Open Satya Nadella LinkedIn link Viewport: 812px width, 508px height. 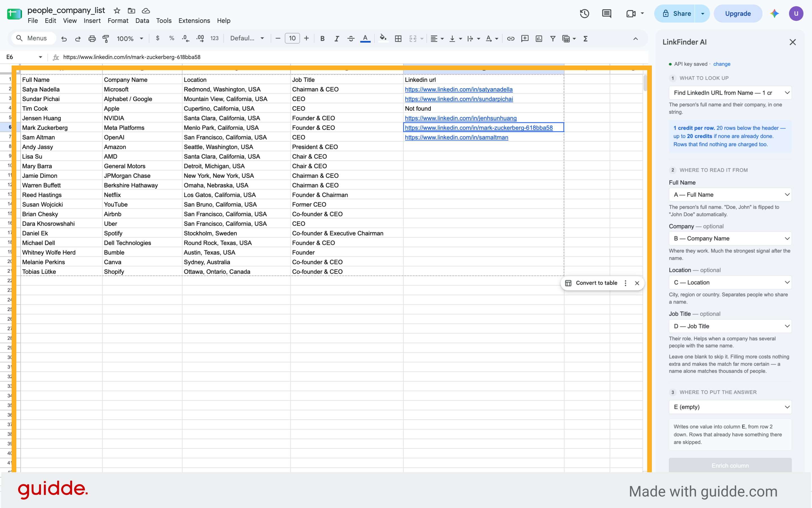click(459, 89)
